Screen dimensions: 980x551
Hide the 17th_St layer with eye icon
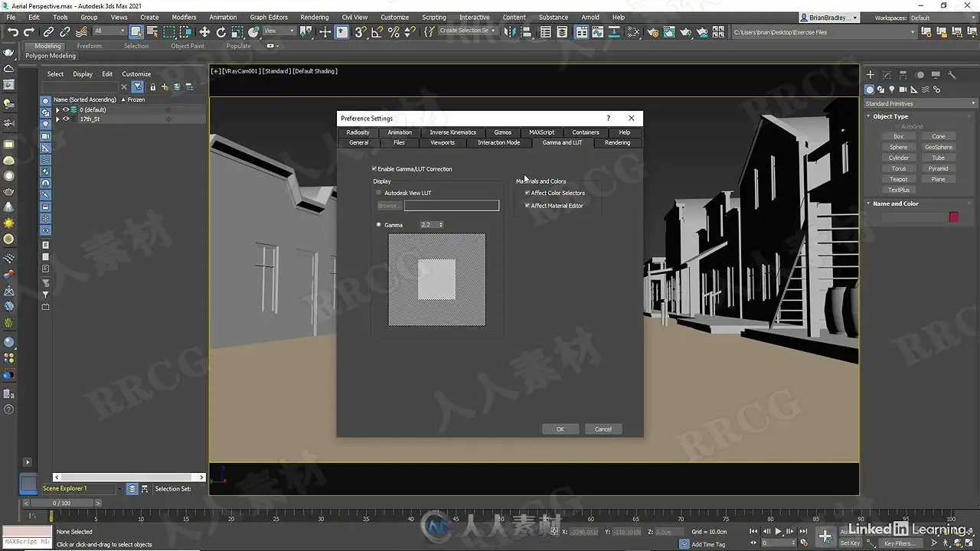(66, 119)
